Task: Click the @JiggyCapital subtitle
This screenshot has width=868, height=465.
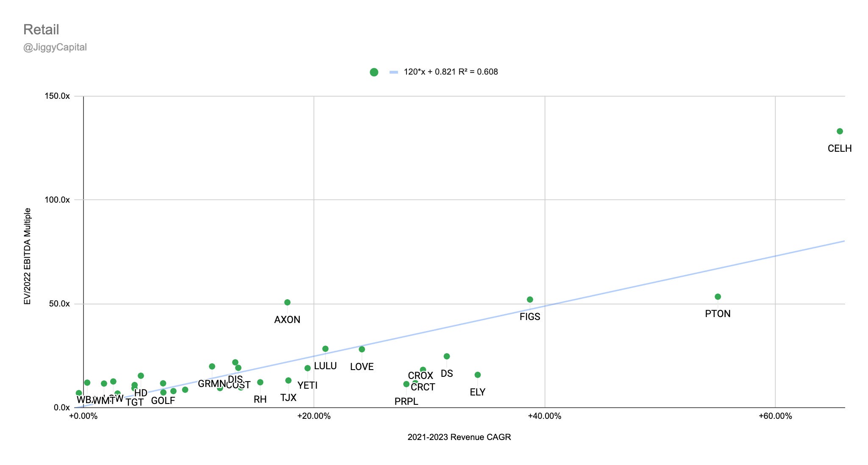Action: tap(55, 47)
